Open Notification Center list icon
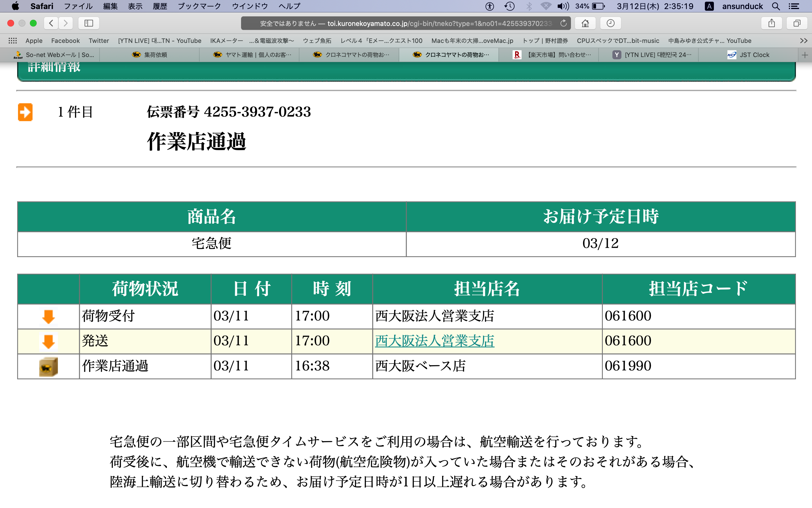The image size is (812, 508). (794, 6)
